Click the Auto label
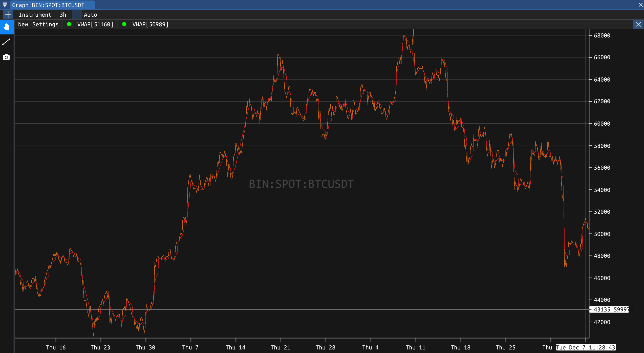This screenshot has width=644, height=353. click(91, 15)
